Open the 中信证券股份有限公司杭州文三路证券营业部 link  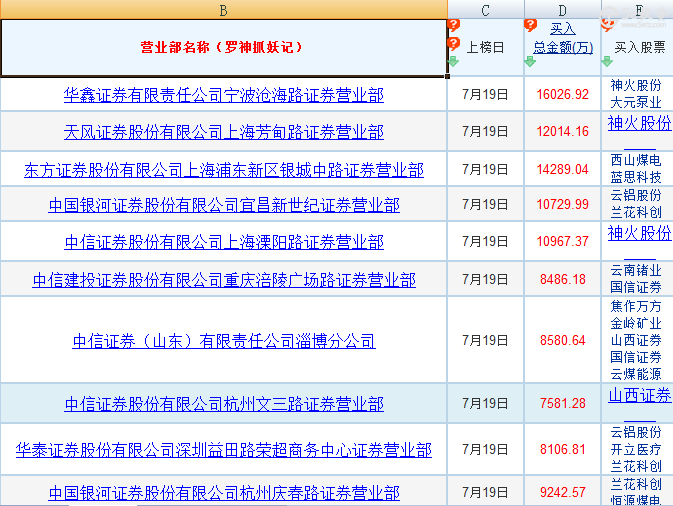[x=224, y=404]
